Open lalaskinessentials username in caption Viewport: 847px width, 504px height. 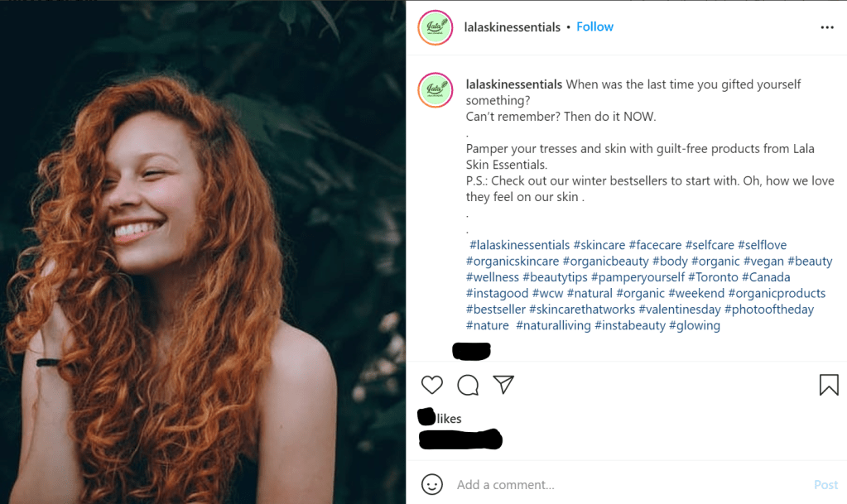(x=514, y=84)
